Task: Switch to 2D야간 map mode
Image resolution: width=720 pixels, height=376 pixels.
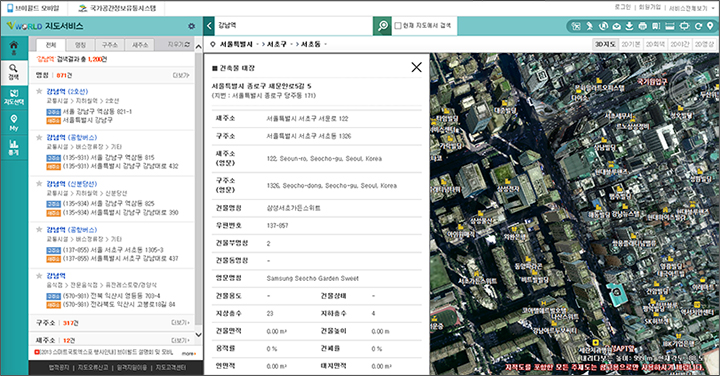Action: tap(680, 44)
